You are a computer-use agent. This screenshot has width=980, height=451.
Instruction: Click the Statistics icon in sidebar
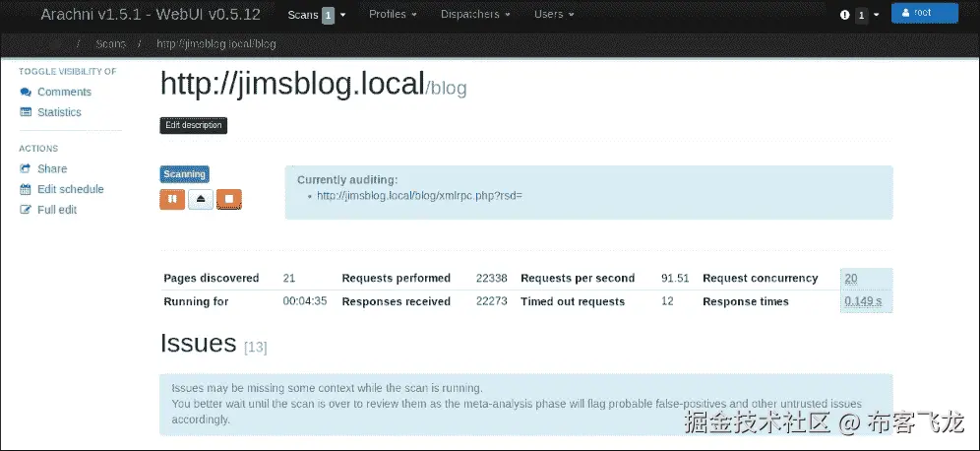coord(26,112)
